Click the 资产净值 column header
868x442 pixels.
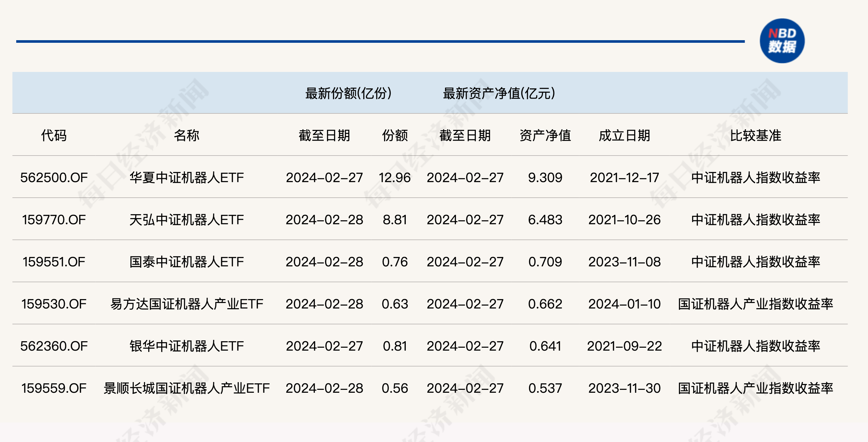coord(545,135)
